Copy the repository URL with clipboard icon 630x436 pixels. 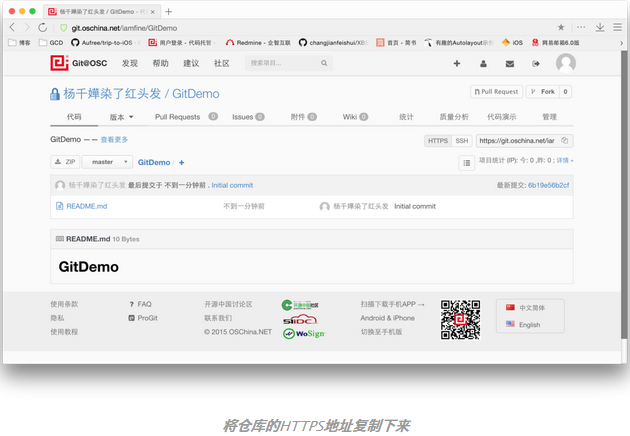tap(565, 141)
